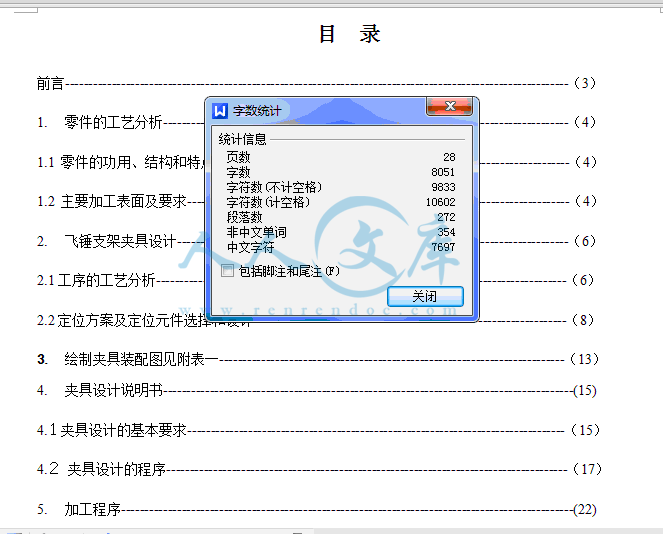
Task: Click the WPS icon in the dialog title bar
Action: 221,110
